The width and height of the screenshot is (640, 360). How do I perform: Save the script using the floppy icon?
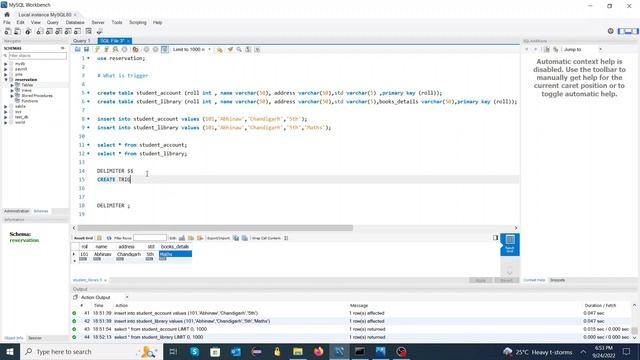click(87, 49)
